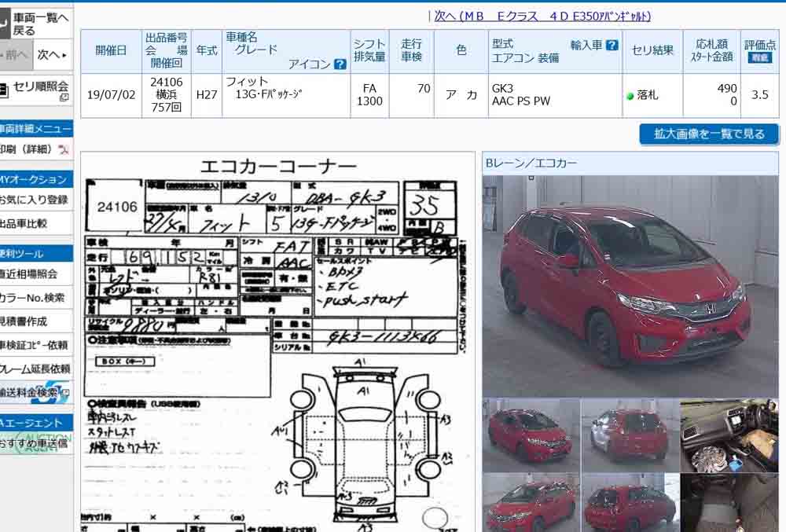
Task: Select 印刷（詳細） from the sidebar menu
Action: pyautogui.click(x=27, y=149)
